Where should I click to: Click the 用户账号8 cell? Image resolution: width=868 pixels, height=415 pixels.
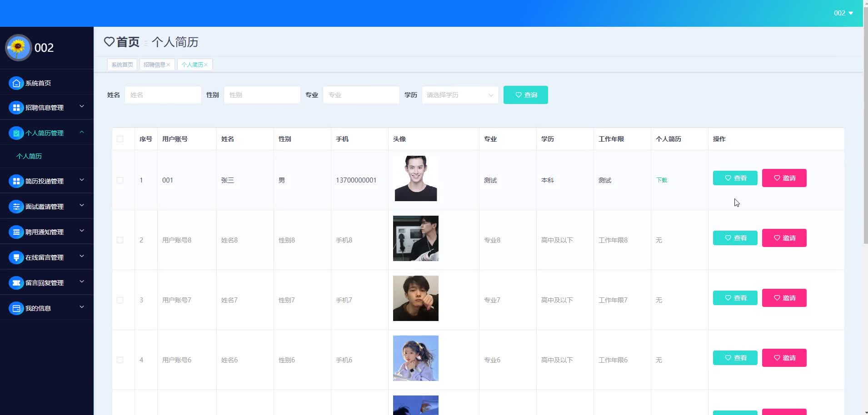(x=177, y=240)
